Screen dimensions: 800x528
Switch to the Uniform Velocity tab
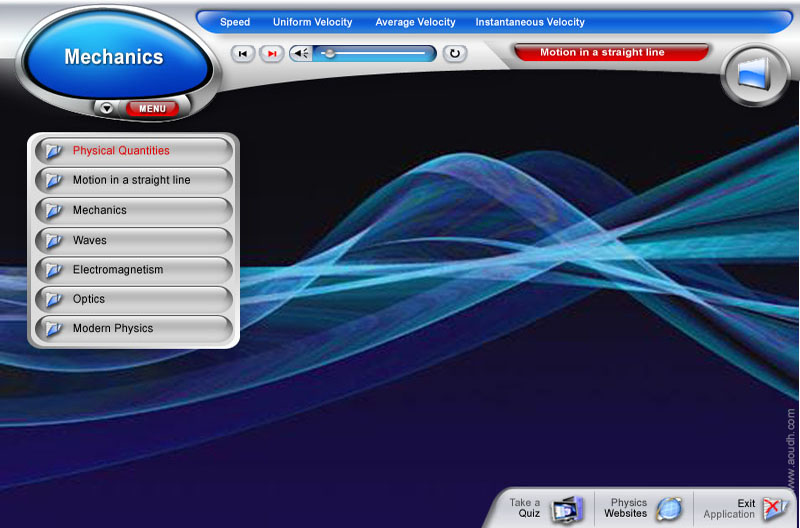pos(312,22)
